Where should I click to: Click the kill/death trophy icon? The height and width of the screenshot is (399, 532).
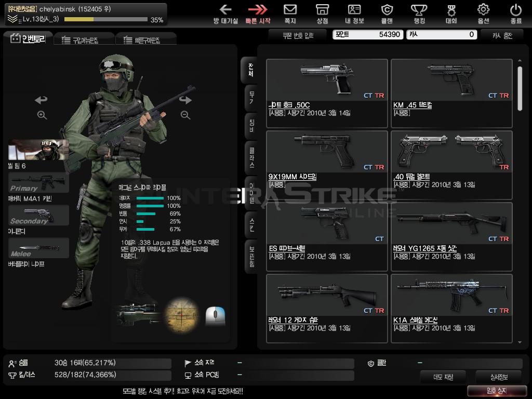12,376
